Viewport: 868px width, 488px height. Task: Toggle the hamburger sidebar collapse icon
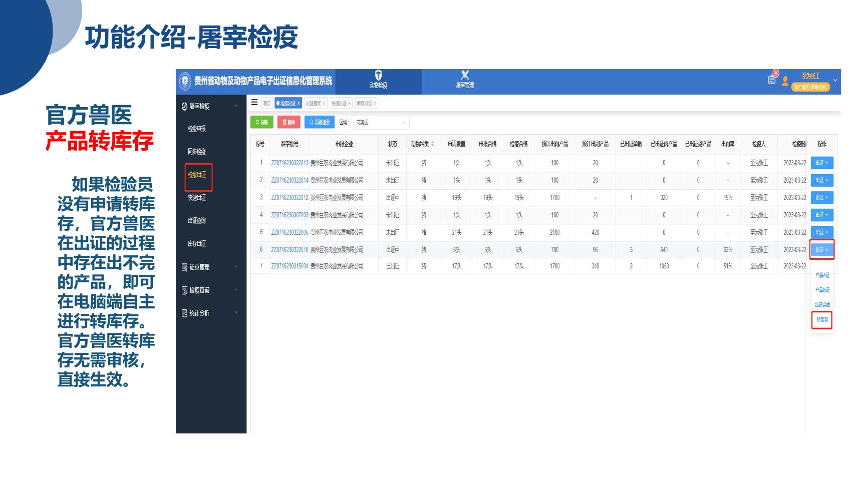point(254,103)
